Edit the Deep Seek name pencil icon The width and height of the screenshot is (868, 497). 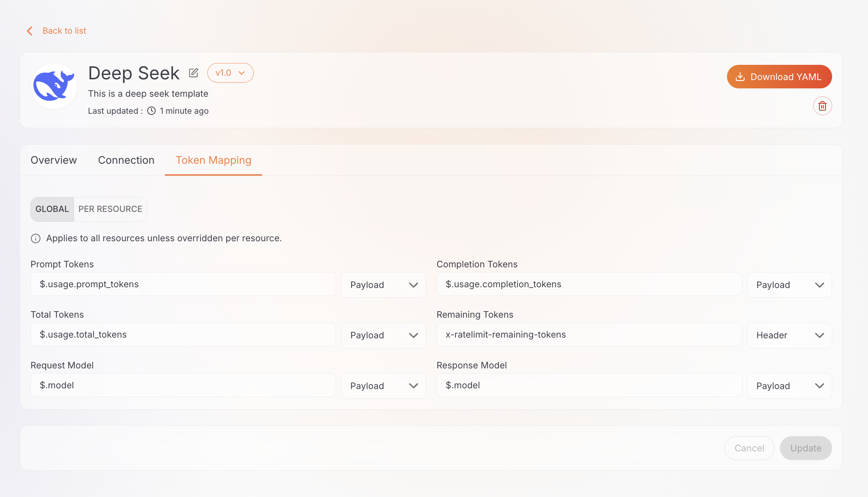pyautogui.click(x=194, y=73)
